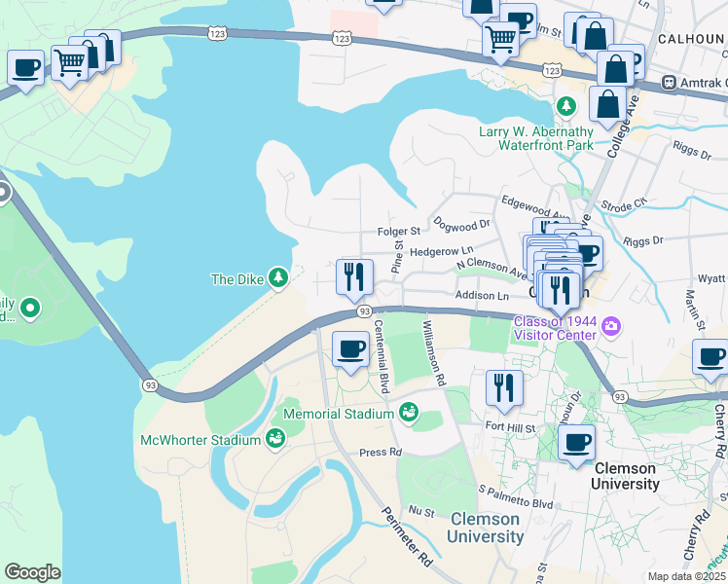Screen dimensions: 728x584
Task: Click the Martin St label
Action: [695, 310]
